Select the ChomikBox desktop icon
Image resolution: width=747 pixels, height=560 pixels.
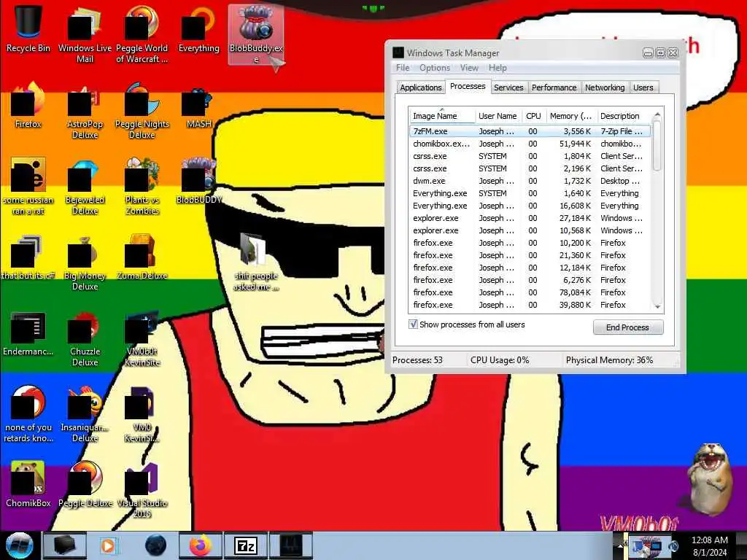28,484
